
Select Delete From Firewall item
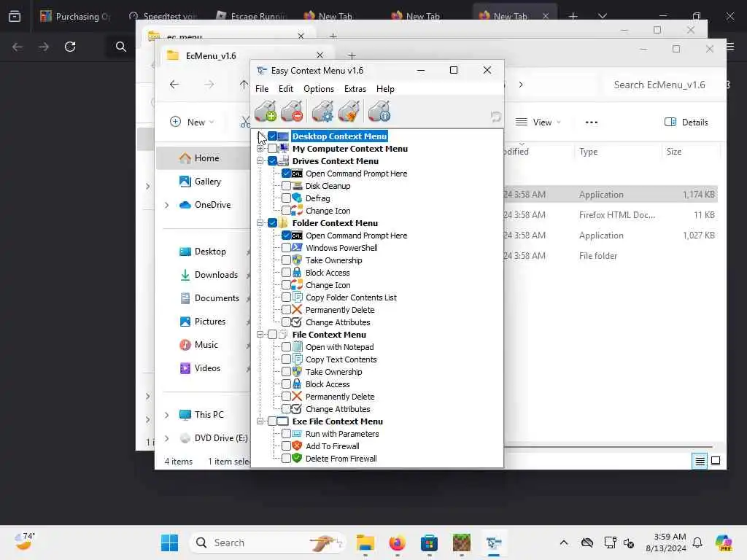click(341, 459)
